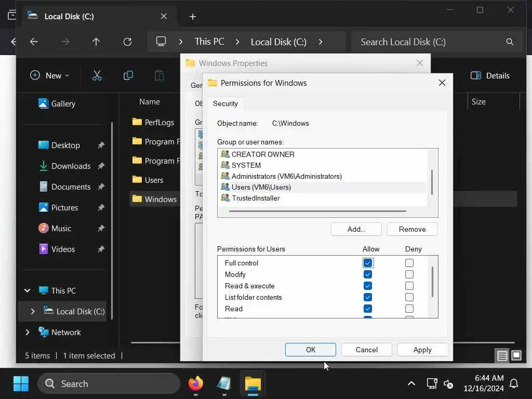Remove the selected user group
Viewport: 532px width, 399px height.
tap(412, 229)
